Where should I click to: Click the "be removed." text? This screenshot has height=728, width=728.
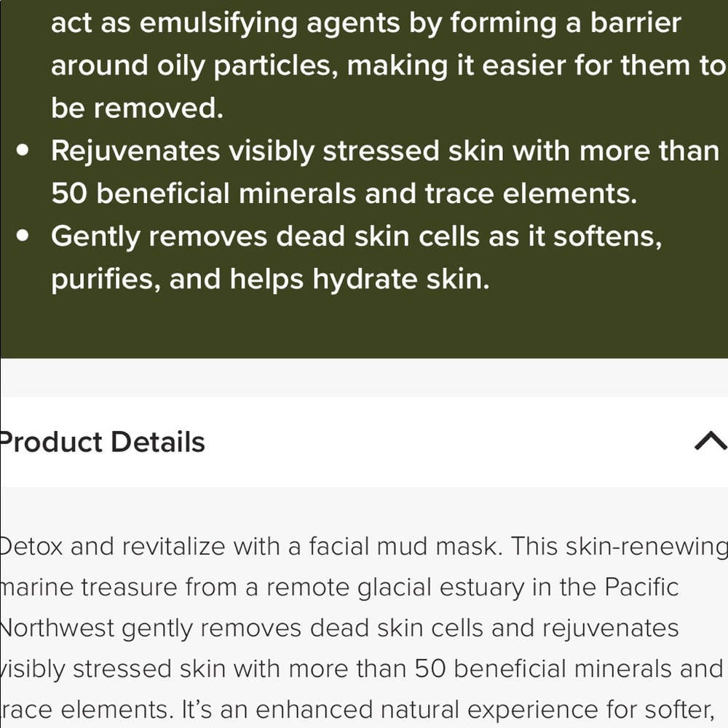coord(137,108)
